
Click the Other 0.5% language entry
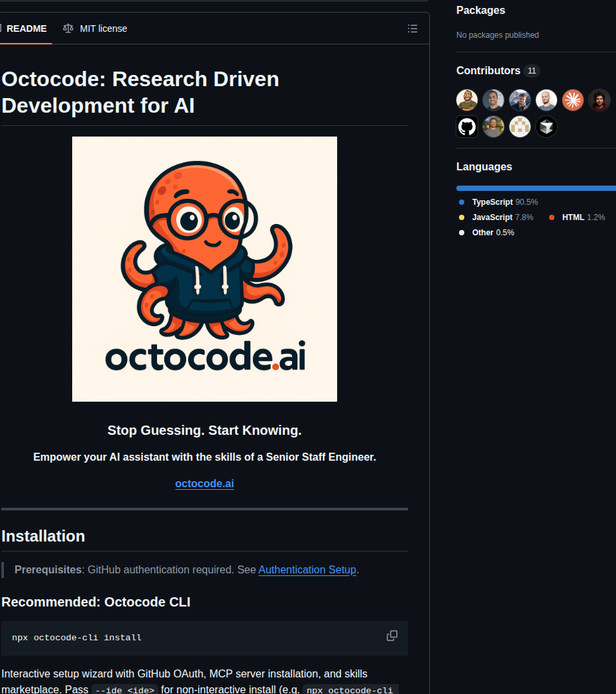coord(493,233)
